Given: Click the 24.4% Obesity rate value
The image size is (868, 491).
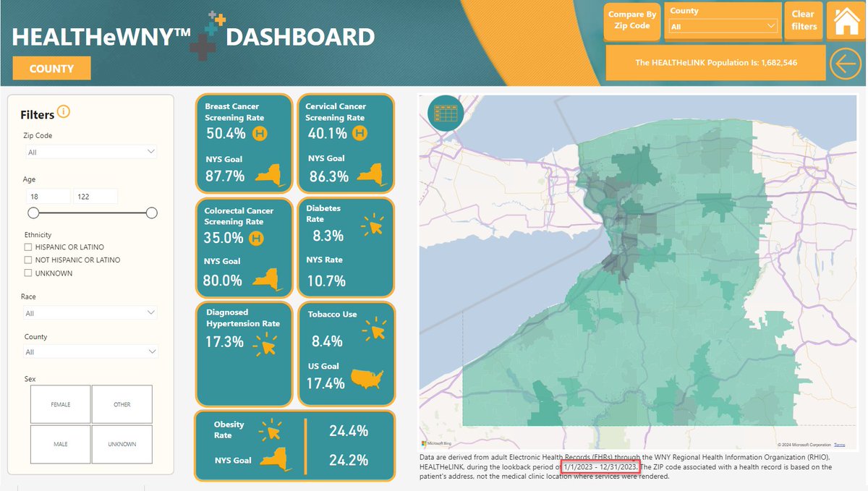Looking at the screenshot, I should pos(349,431).
